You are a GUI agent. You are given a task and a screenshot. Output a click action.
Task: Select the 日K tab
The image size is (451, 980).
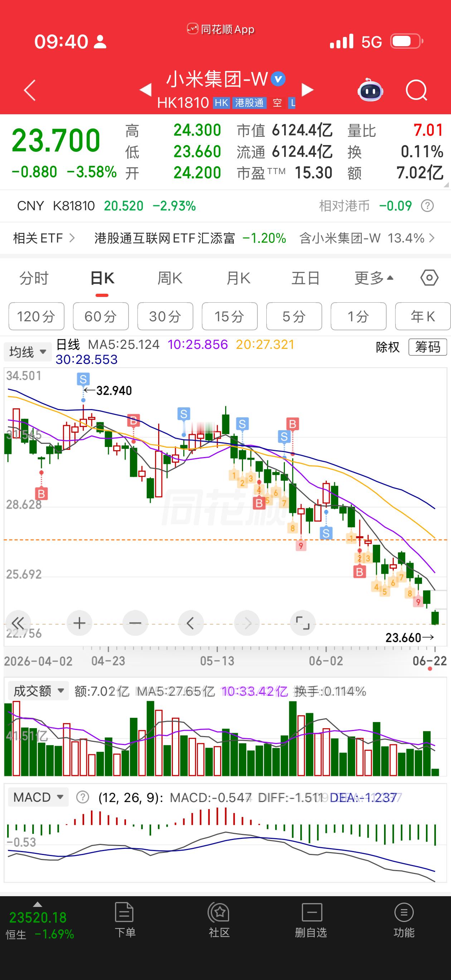[x=102, y=278]
